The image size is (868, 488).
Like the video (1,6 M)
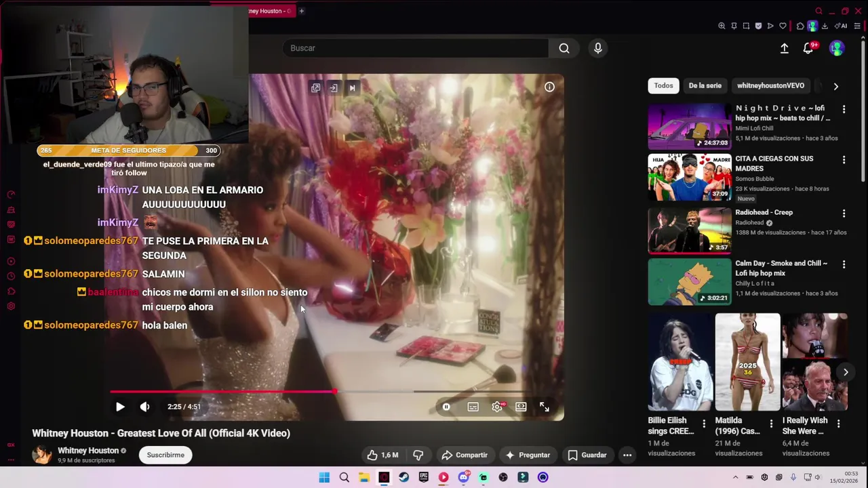pyautogui.click(x=382, y=455)
